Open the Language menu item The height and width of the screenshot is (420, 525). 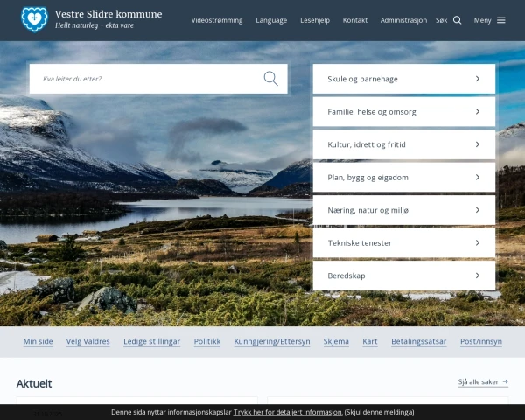(271, 20)
